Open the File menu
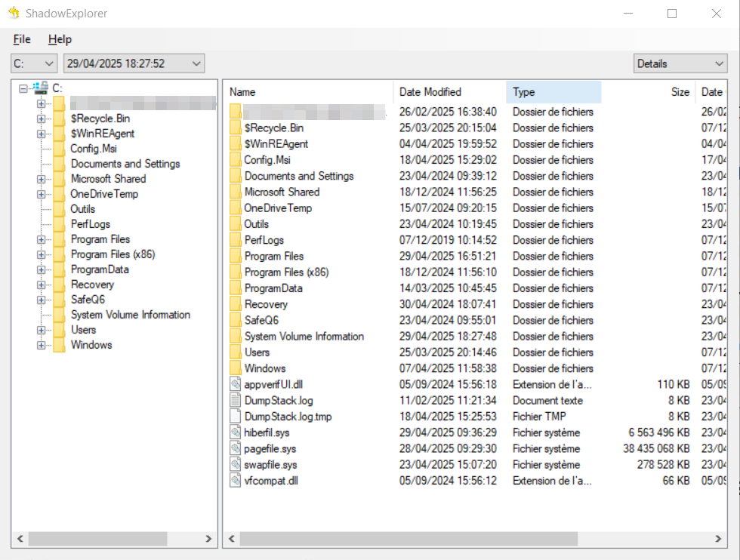This screenshot has width=740, height=560. [x=22, y=39]
